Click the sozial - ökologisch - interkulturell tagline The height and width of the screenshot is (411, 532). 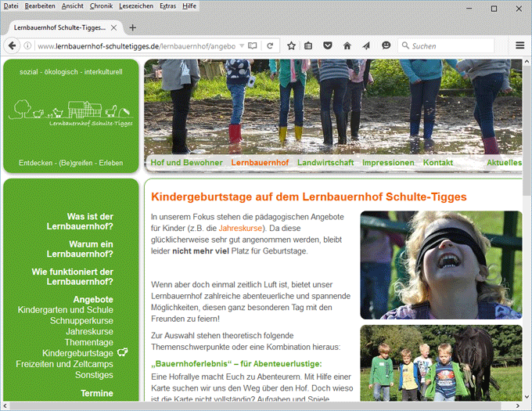coord(71,72)
